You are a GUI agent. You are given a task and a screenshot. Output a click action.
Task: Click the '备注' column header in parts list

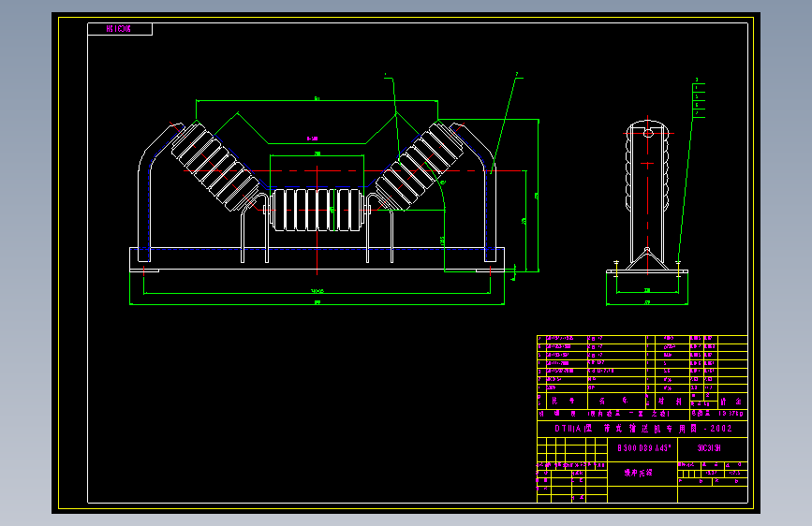click(x=731, y=402)
